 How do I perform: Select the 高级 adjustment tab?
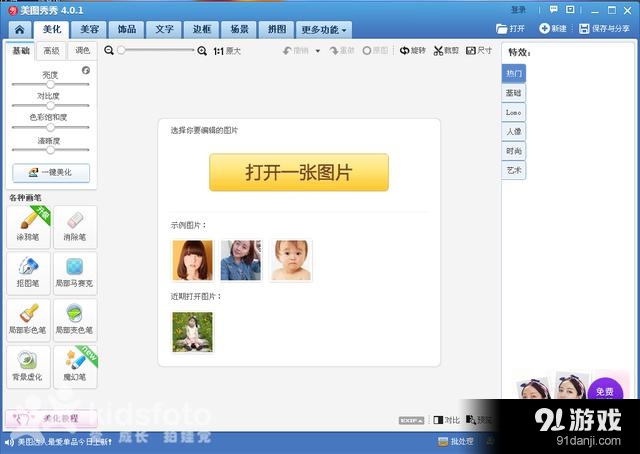pos(51,51)
